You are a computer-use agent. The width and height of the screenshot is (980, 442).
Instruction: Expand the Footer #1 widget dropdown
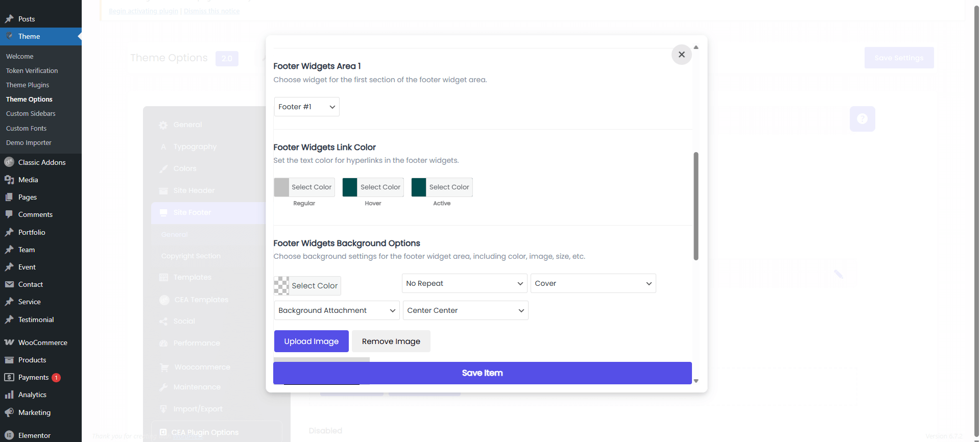(x=306, y=107)
